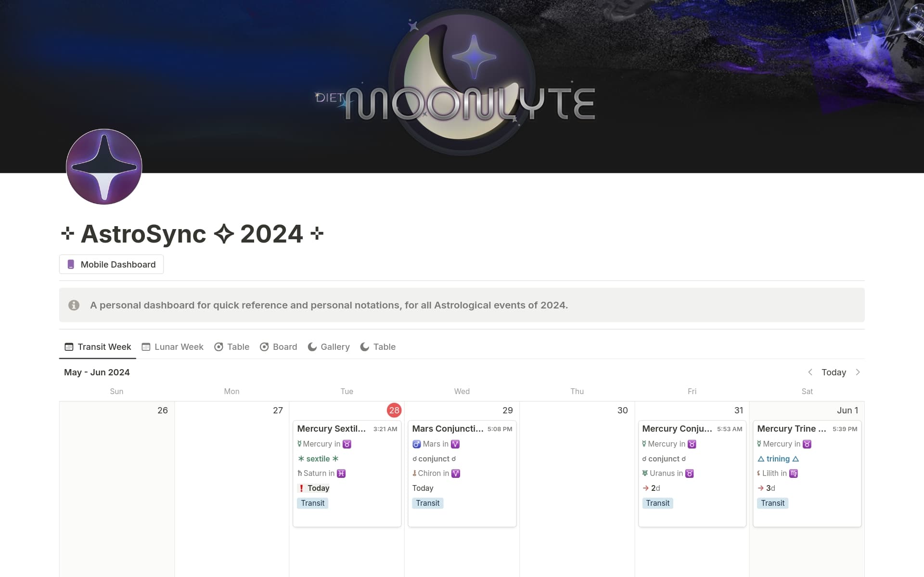
Task: Click the circular star page icon
Action: (104, 167)
